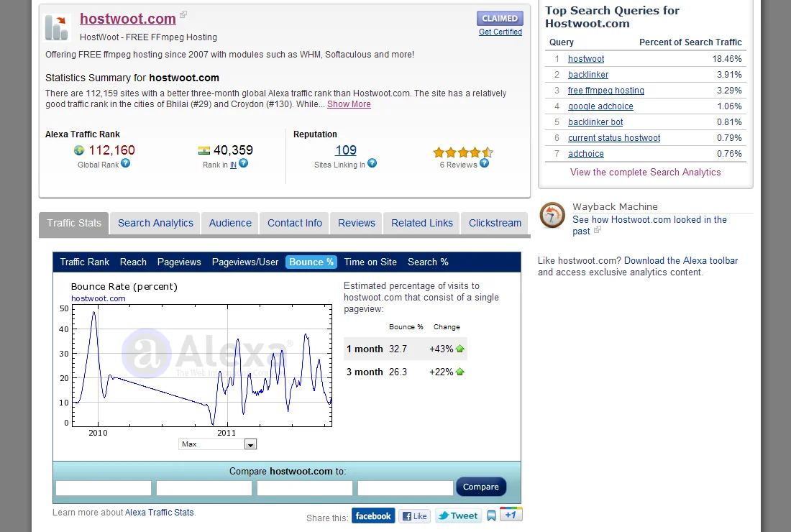
Task: Click the external link icon next to hostwoot.com
Action: (x=183, y=14)
